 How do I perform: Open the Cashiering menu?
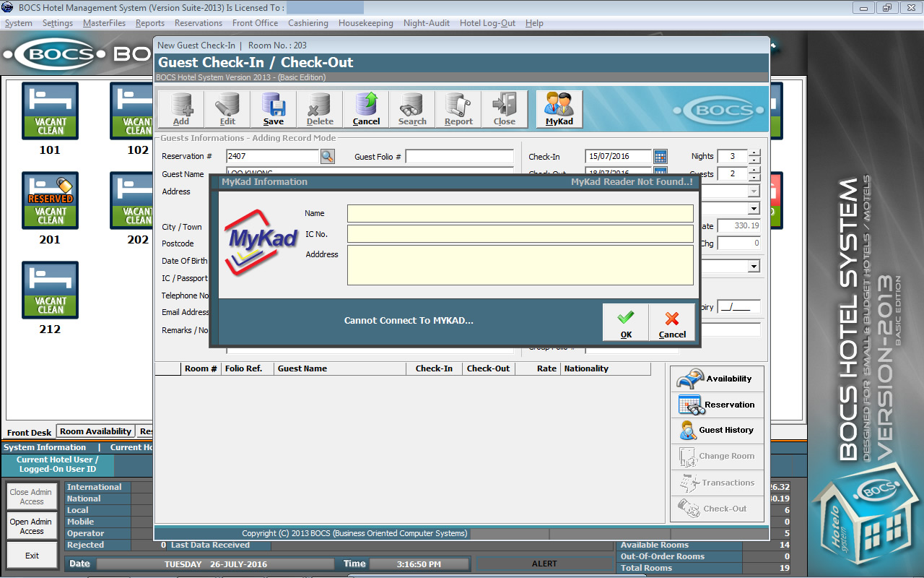(308, 23)
